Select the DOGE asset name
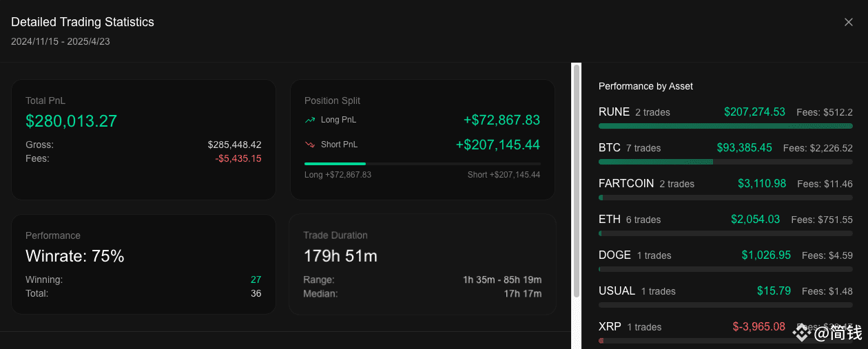The image size is (868, 349). click(x=614, y=255)
